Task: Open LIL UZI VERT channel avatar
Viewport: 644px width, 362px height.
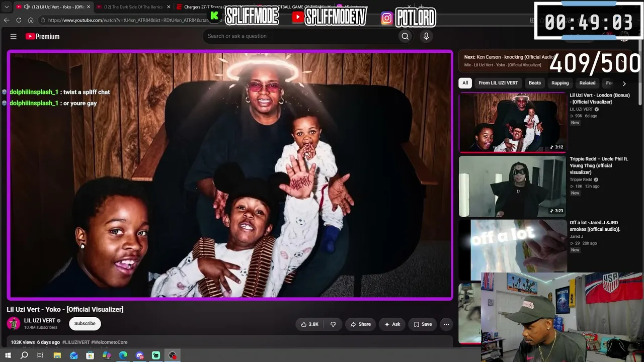Action: pyautogui.click(x=14, y=323)
